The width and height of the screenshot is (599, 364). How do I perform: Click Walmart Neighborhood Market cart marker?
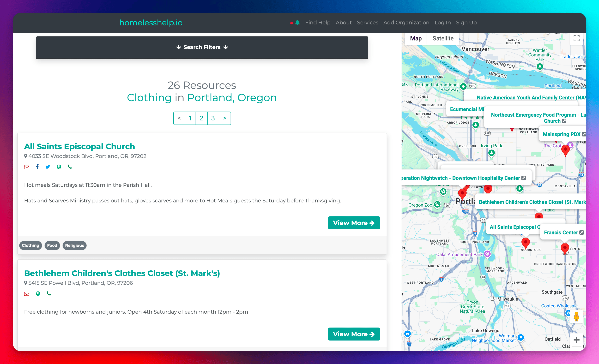(x=520, y=338)
